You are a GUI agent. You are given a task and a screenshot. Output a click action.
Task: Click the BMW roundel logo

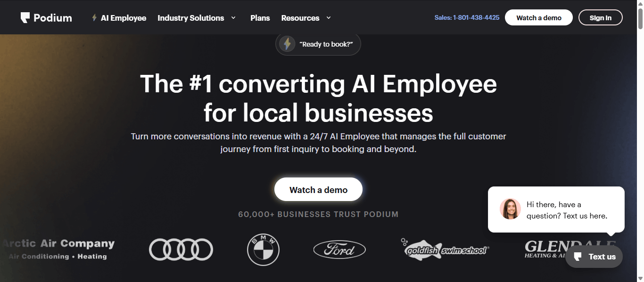(263, 250)
